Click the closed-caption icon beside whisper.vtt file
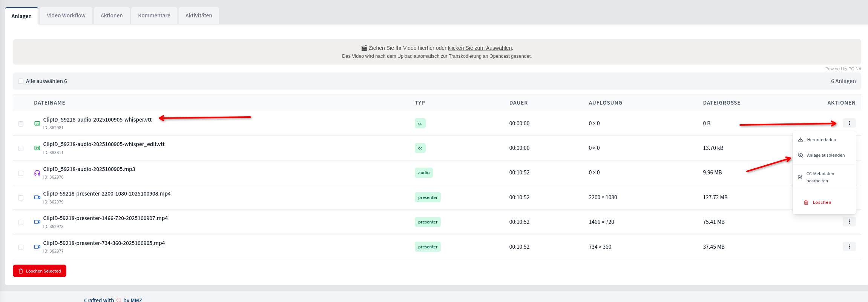The height and width of the screenshot is (302, 868). tap(37, 123)
